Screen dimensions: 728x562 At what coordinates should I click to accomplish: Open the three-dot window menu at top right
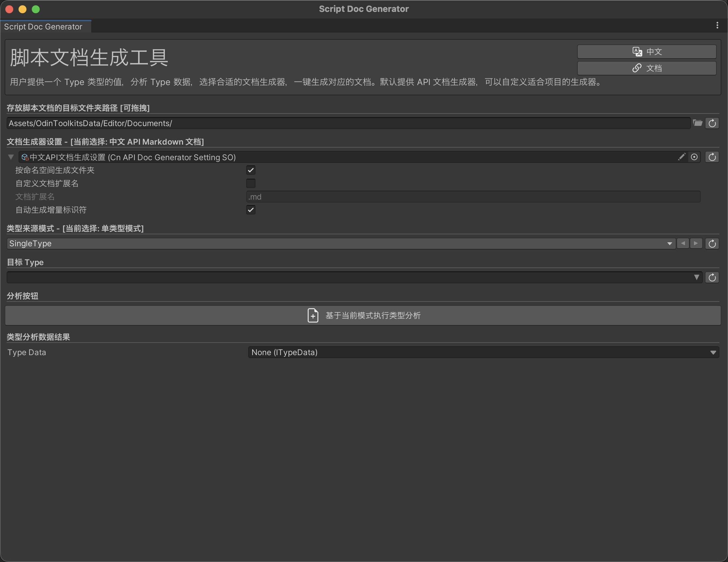click(x=718, y=25)
